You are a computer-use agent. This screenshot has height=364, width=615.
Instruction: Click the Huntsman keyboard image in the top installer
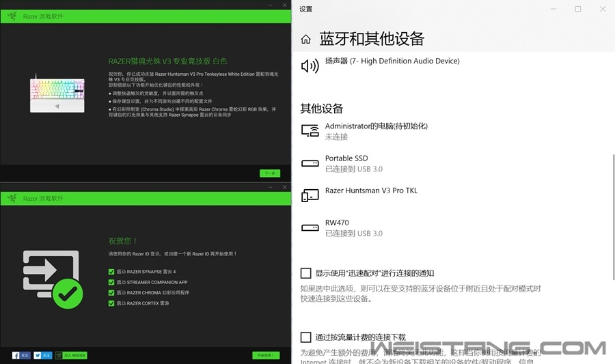(x=57, y=94)
